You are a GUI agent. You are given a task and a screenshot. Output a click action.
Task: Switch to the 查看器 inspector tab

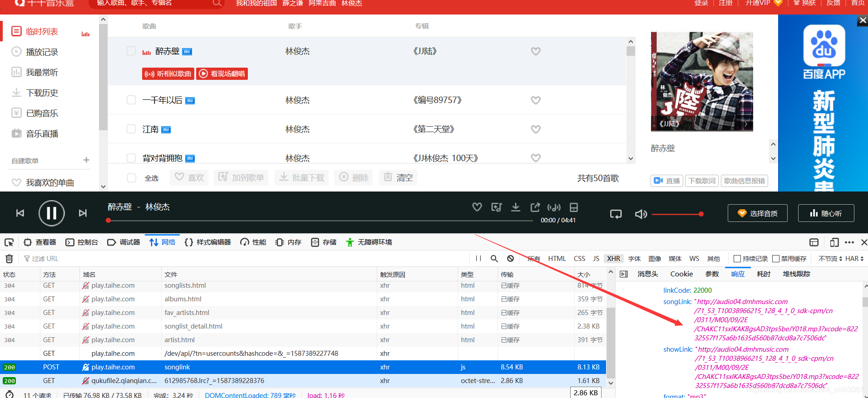coord(40,242)
